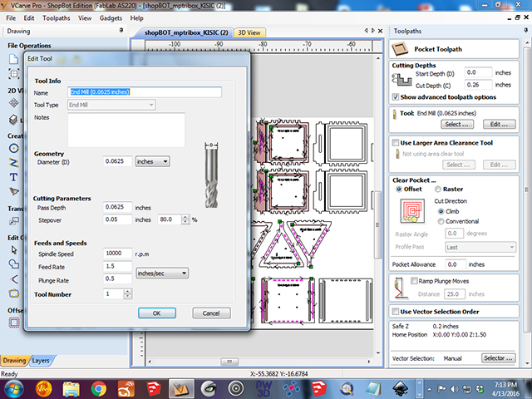Choose Conventional cut direction
This screenshot has width=532, height=399.
click(441, 222)
